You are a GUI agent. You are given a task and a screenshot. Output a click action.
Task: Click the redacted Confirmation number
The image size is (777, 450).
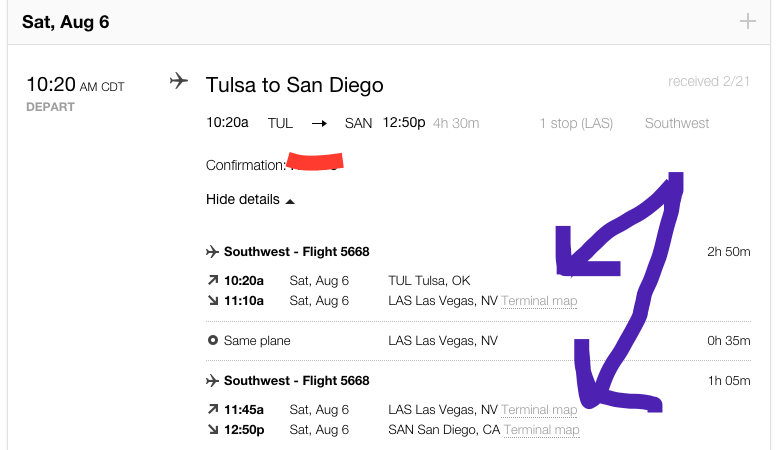(314, 162)
